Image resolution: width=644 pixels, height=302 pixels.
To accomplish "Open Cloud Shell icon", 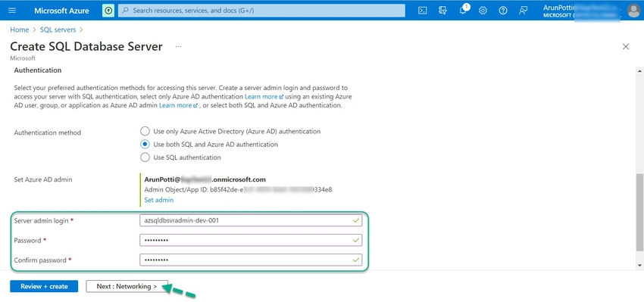I will click(x=422, y=11).
